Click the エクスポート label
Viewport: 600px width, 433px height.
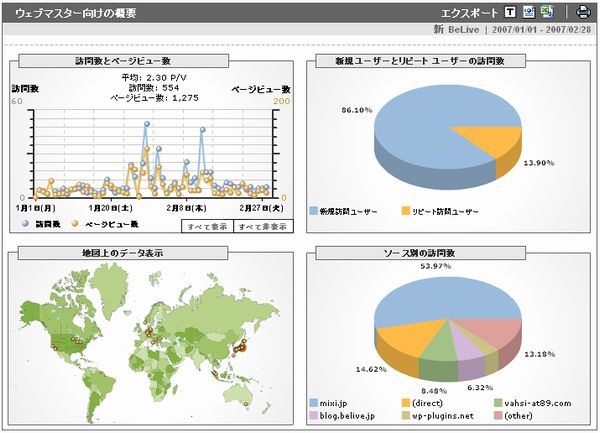(470, 13)
